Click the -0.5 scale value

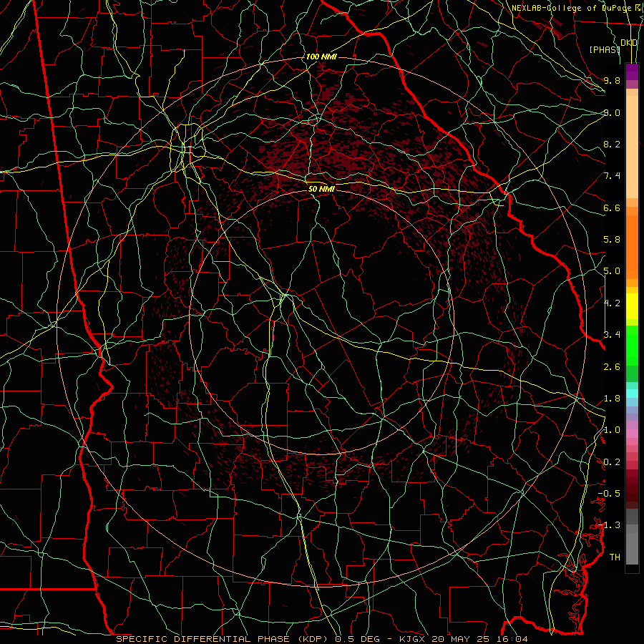point(609,494)
